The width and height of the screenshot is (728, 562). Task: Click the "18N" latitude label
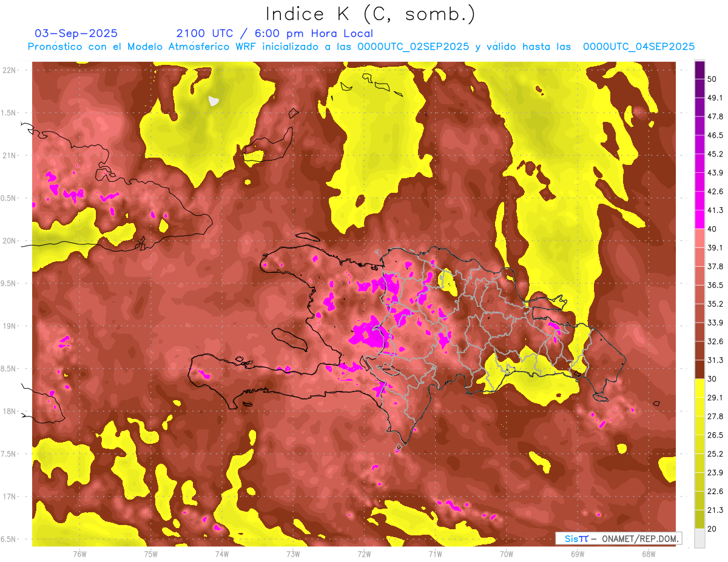tap(10, 411)
